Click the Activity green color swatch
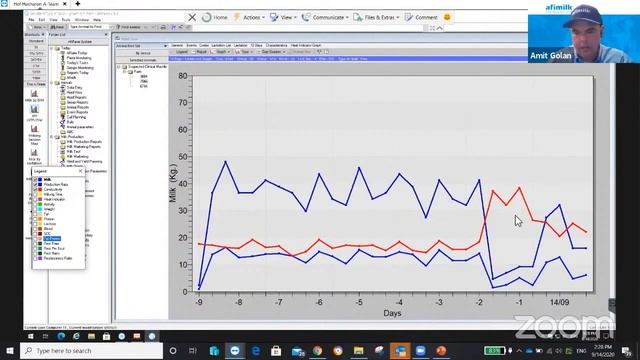The width and height of the screenshot is (640, 360). click(x=40, y=204)
